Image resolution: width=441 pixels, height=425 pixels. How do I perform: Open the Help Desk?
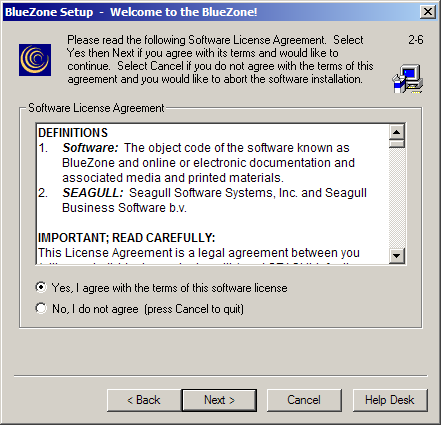[x=390, y=400]
